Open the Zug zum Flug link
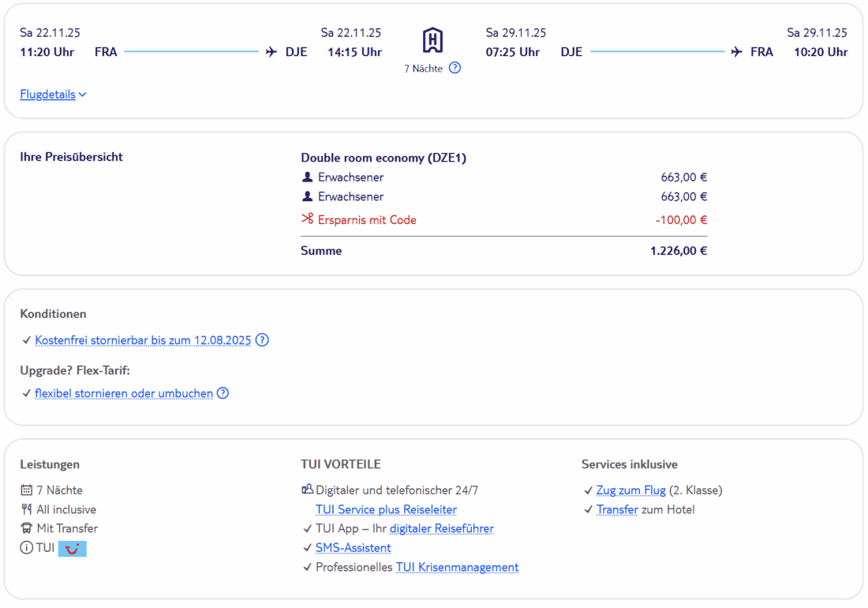 (630, 491)
